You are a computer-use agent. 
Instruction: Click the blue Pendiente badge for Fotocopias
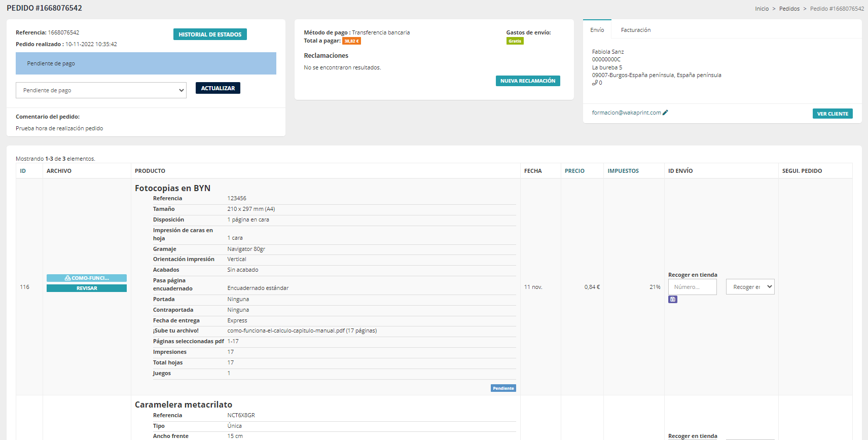(x=503, y=388)
